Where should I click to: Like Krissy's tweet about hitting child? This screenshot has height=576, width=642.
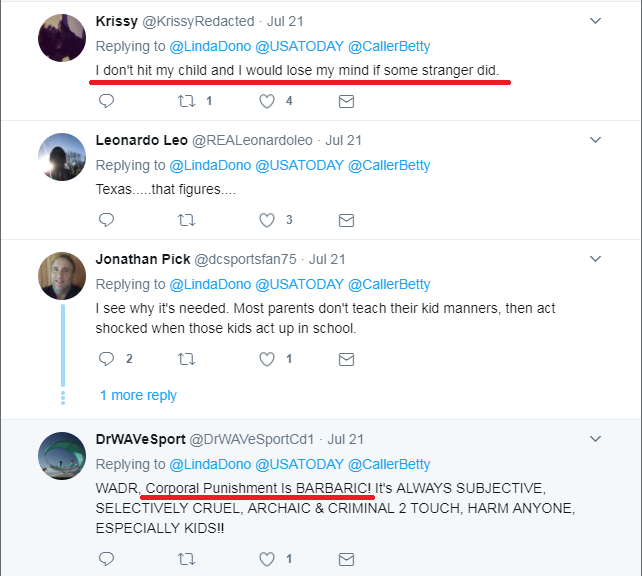[x=267, y=101]
